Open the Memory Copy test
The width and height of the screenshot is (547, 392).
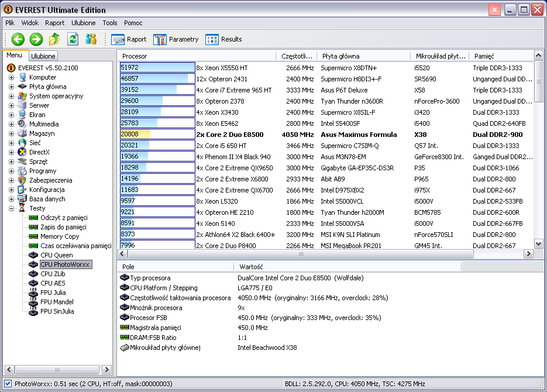pyautogui.click(x=59, y=236)
